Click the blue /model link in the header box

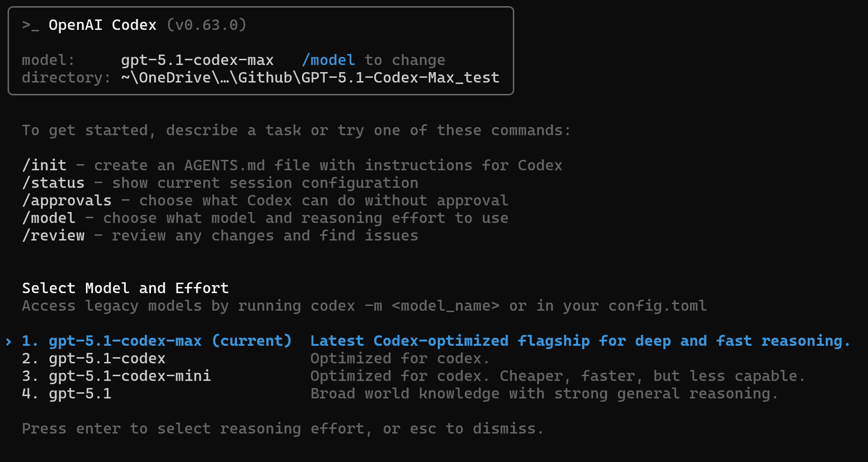328,60
